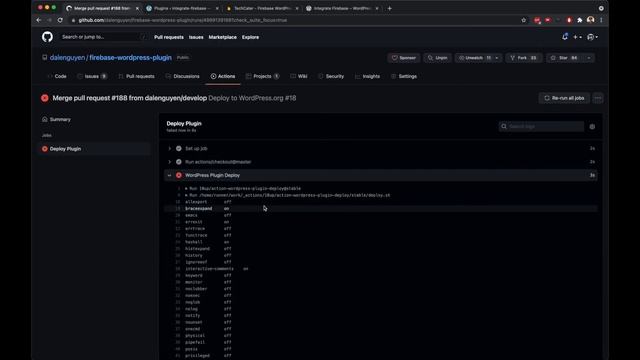This screenshot has width=640, height=360.
Task: Switch to the Discussions tab
Action: [x=182, y=76]
